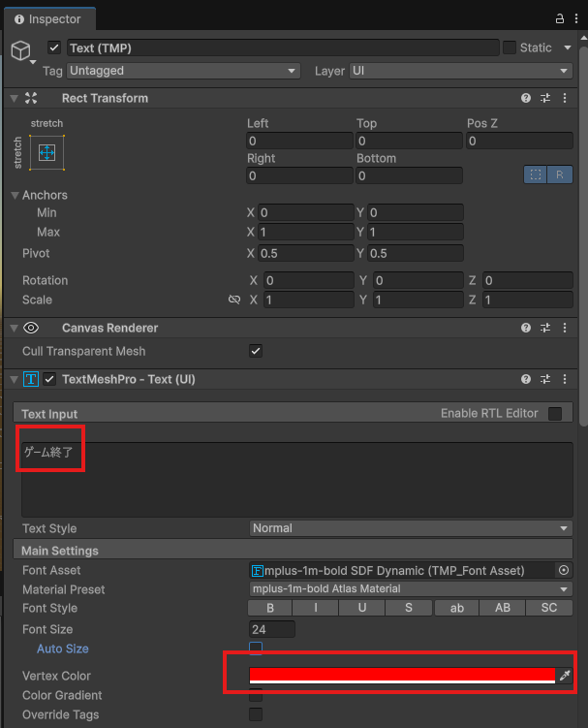Click the Vertex Color eyedropper

(566, 676)
